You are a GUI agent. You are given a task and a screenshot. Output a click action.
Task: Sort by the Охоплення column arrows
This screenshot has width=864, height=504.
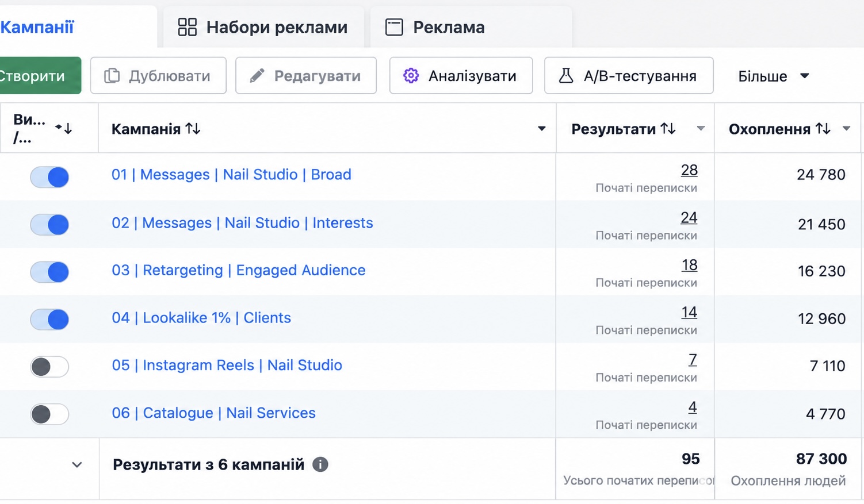pyautogui.click(x=823, y=129)
